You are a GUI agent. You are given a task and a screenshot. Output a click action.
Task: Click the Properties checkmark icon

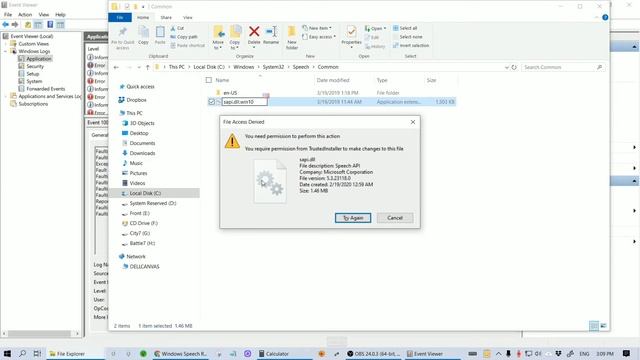click(x=351, y=31)
